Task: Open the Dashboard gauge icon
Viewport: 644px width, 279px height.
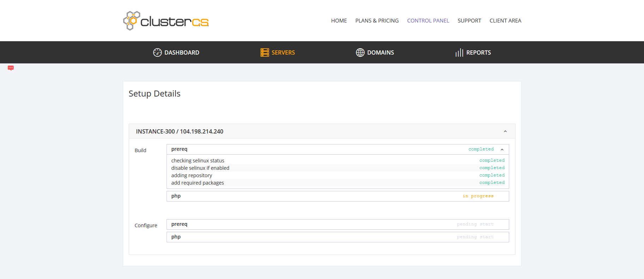Action: (157, 52)
